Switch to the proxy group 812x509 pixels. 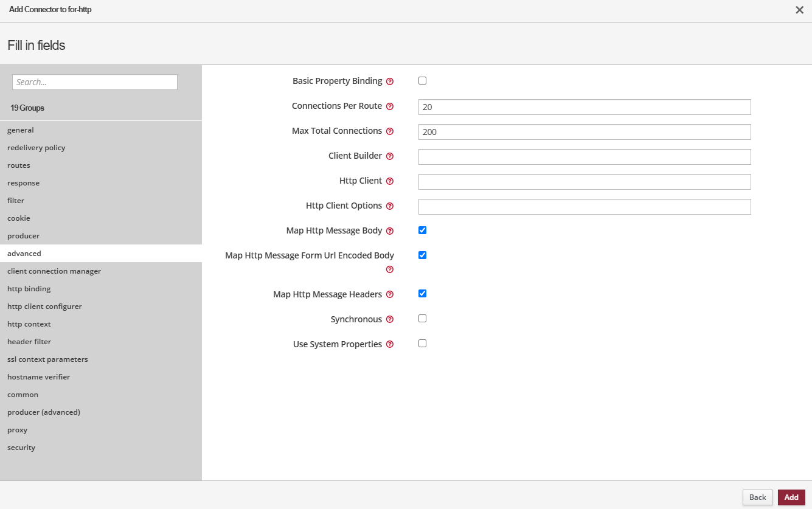click(17, 430)
